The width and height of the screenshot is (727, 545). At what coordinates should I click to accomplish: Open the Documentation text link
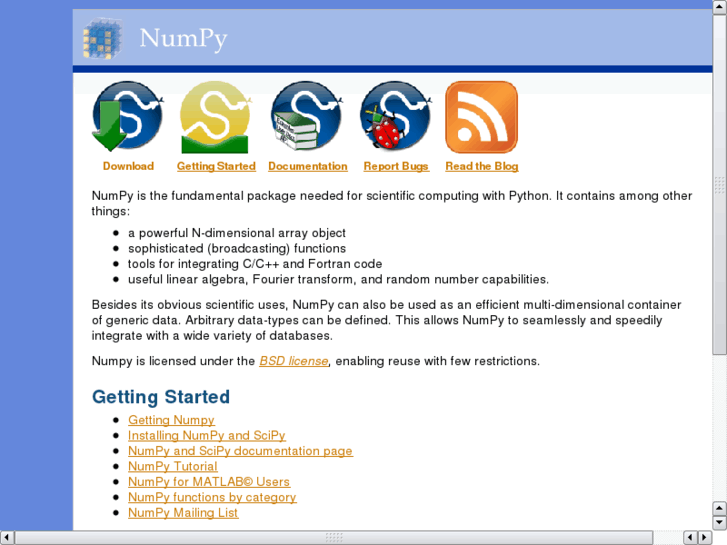click(308, 166)
